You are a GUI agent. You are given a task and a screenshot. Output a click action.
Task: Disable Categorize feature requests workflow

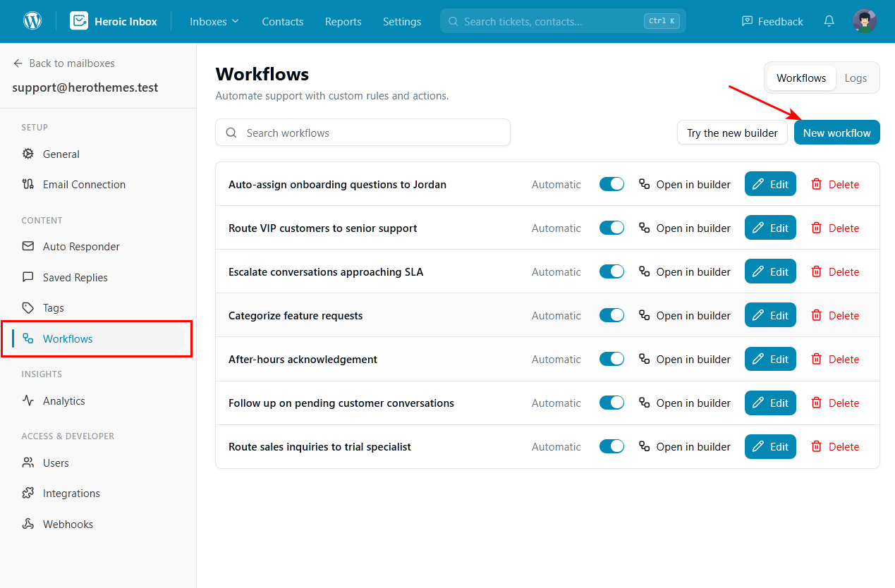click(x=611, y=316)
